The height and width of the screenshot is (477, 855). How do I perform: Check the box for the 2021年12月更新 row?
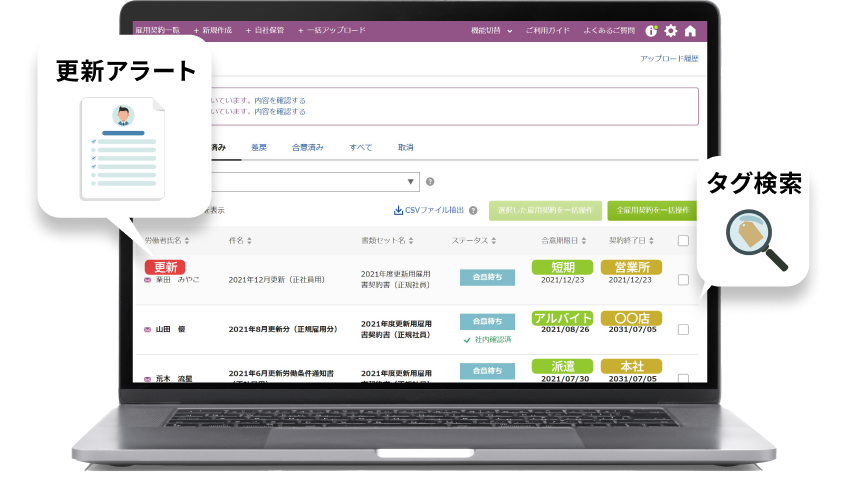pos(683,280)
